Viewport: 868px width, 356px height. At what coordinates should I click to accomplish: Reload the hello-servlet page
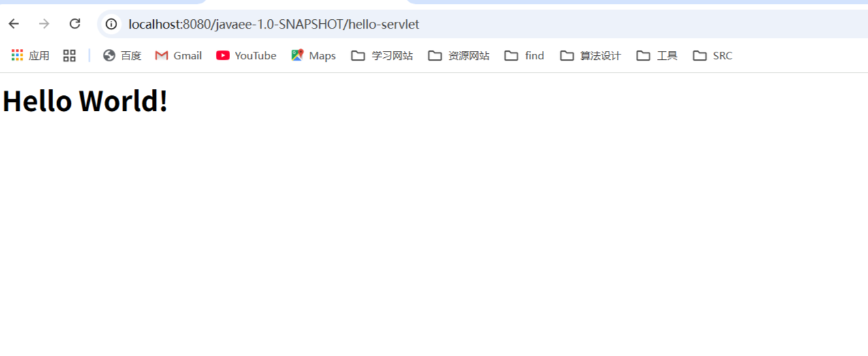75,24
